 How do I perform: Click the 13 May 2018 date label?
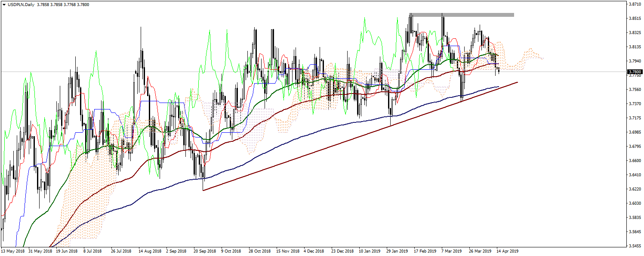[x=12, y=250]
